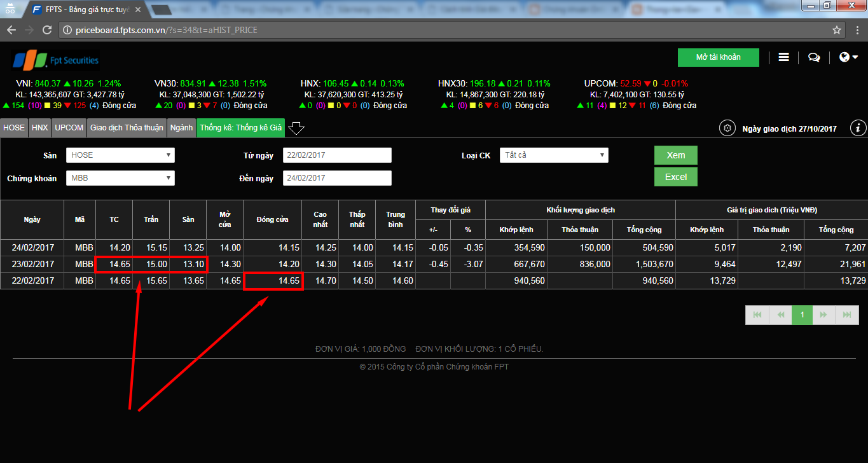
Task: Click the green Xem button
Action: [x=676, y=155]
